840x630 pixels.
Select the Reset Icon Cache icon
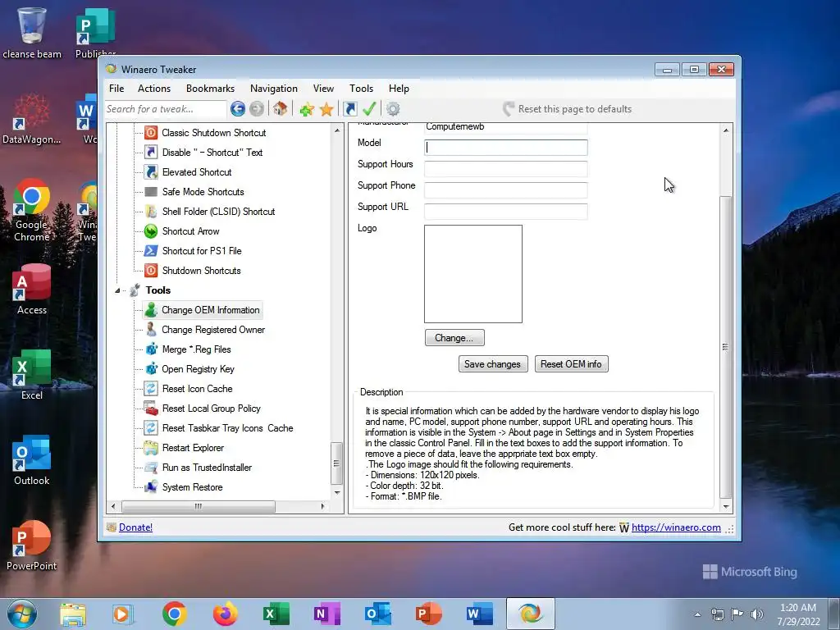coord(151,388)
